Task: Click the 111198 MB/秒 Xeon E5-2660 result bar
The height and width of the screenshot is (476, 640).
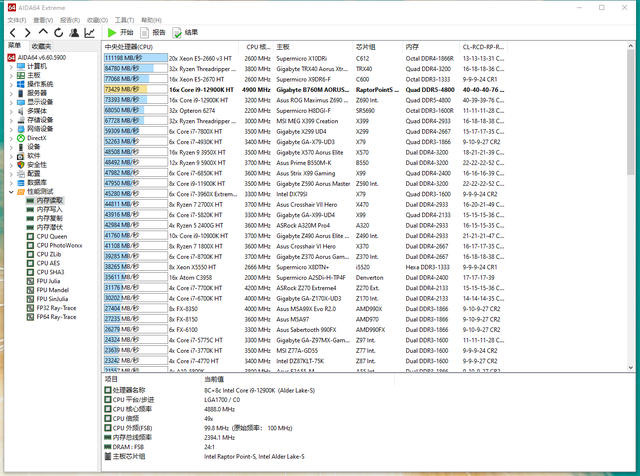Action: pyautogui.click(x=136, y=58)
